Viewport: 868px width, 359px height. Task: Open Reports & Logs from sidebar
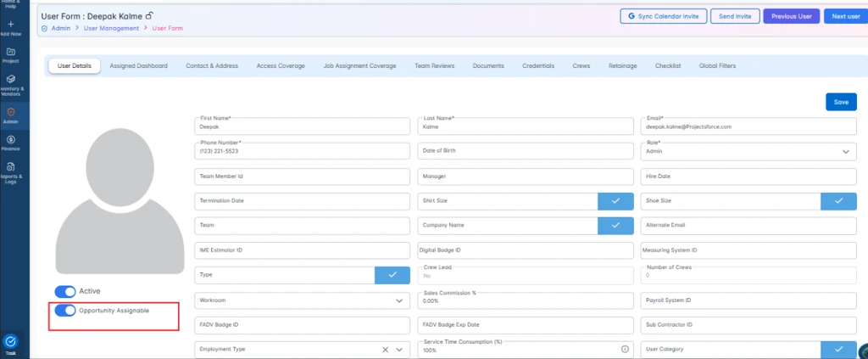tap(10, 172)
